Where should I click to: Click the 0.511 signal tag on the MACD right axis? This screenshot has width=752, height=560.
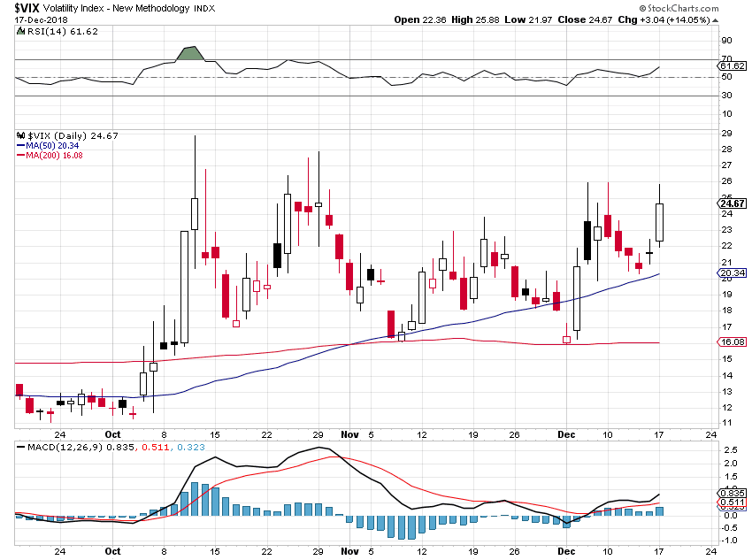733,502
